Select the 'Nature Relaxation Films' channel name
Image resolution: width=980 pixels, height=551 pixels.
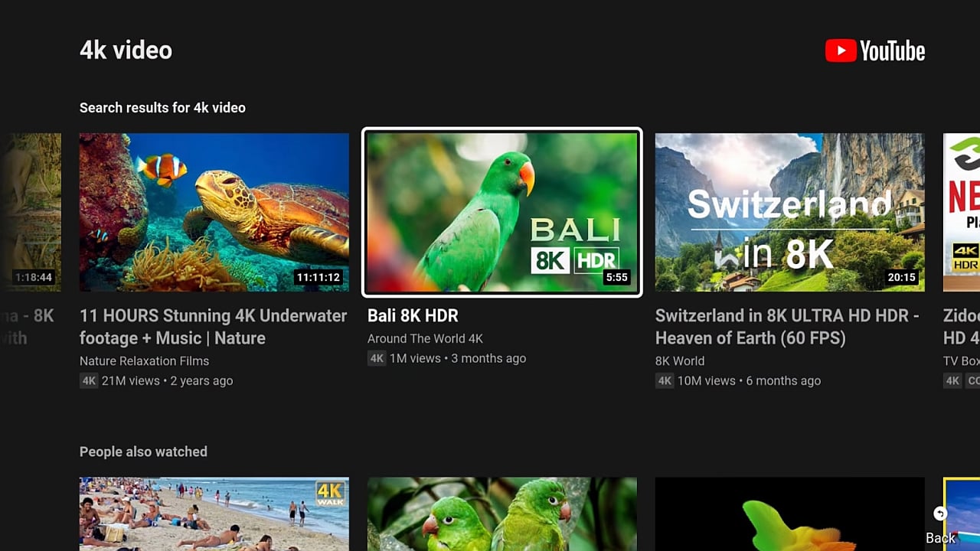[x=144, y=360]
